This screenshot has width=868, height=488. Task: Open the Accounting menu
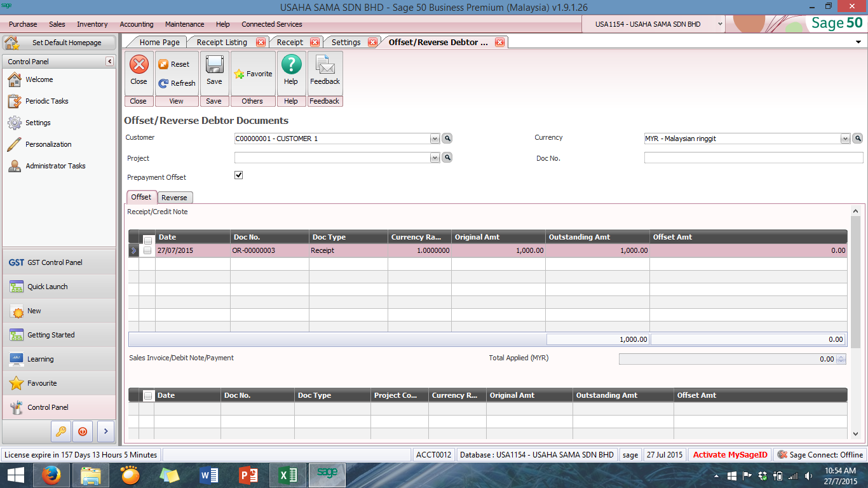137,24
